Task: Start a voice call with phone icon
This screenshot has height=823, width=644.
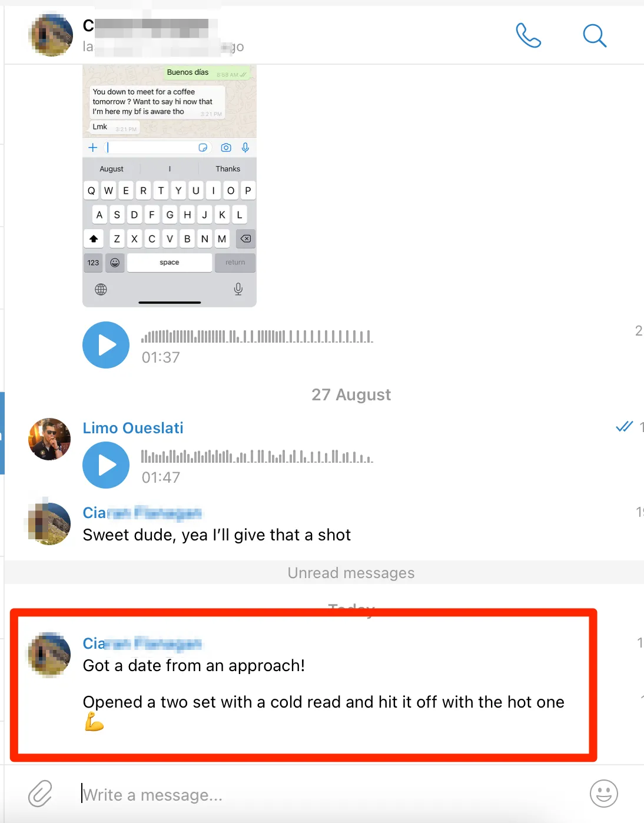Action: (x=528, y=35)
